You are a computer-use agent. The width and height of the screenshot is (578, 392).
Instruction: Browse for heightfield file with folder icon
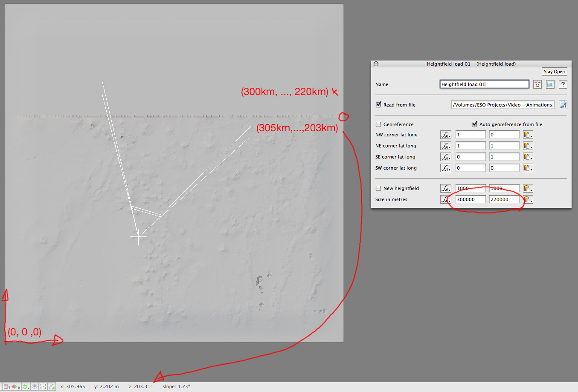(563, 105)
